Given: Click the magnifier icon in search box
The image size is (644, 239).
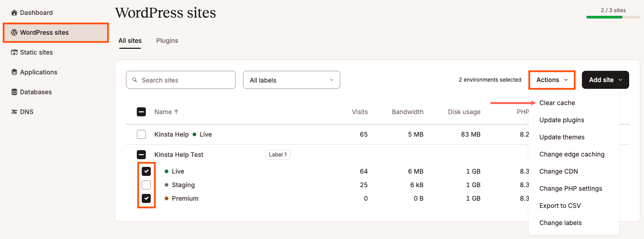Looking at the screenshot, I should point(135,80).
